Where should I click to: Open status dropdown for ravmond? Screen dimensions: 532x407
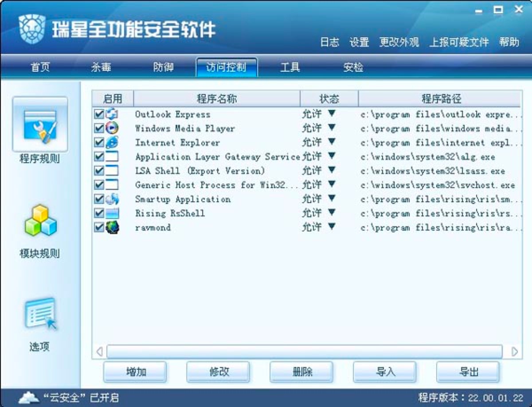[332, 227]
